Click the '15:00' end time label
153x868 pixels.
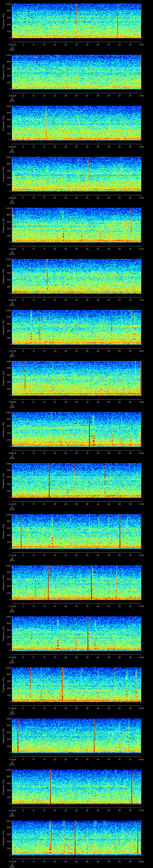click(x=141, y=708)
